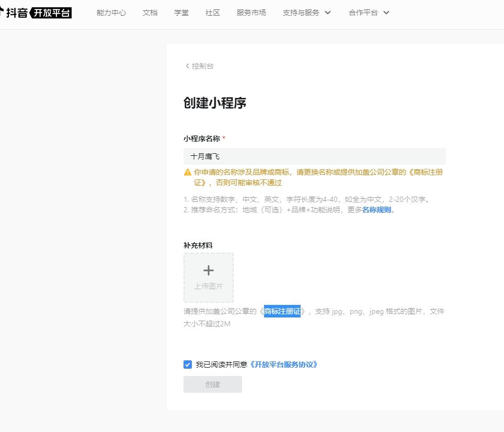Go to 学堂 in top navigation
Viewport: 504px width, 432px height.
(181, 13)
